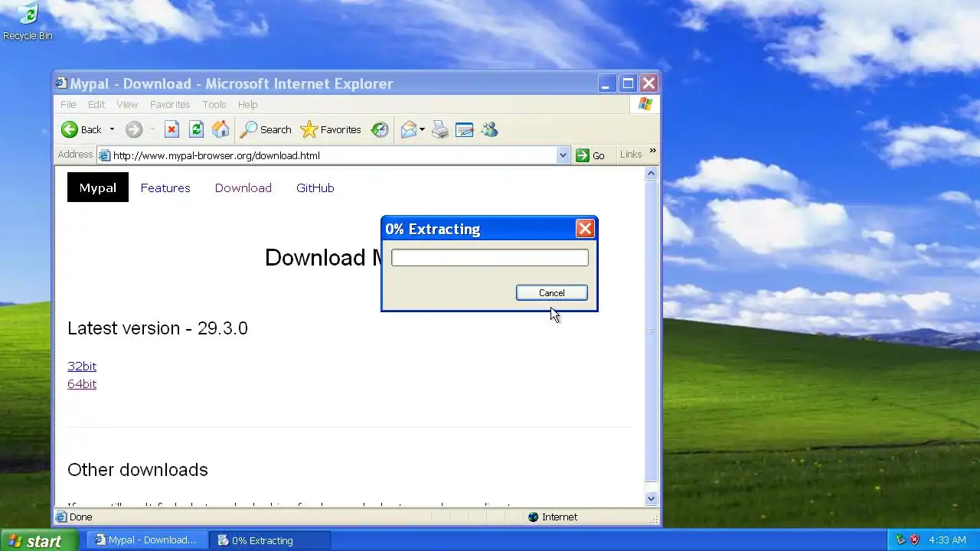Download the 32bit version
The height and width of the screenshot is (551, 980).
click(x=82, y=366)
